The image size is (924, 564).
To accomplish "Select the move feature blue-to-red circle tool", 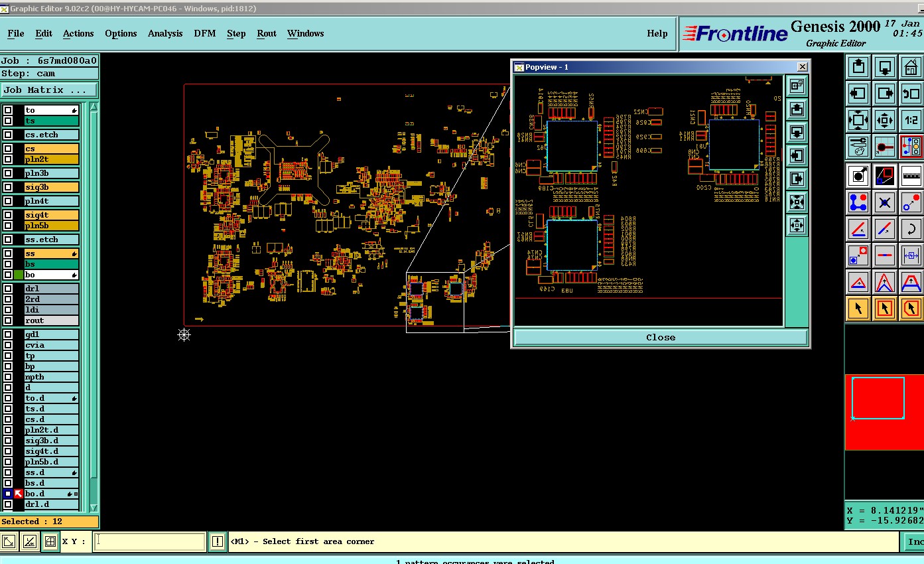I will point(911,202).
